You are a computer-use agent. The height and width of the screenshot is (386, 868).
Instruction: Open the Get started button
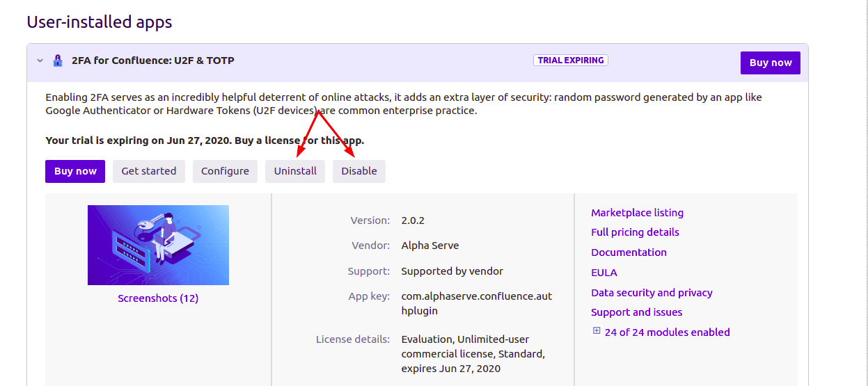click(149, 171)
